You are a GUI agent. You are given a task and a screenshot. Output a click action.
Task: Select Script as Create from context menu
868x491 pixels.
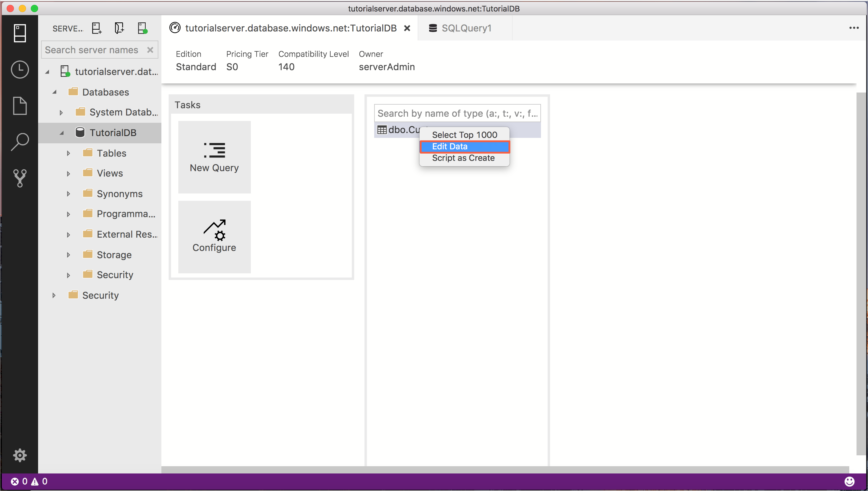[x=463, y=158]
